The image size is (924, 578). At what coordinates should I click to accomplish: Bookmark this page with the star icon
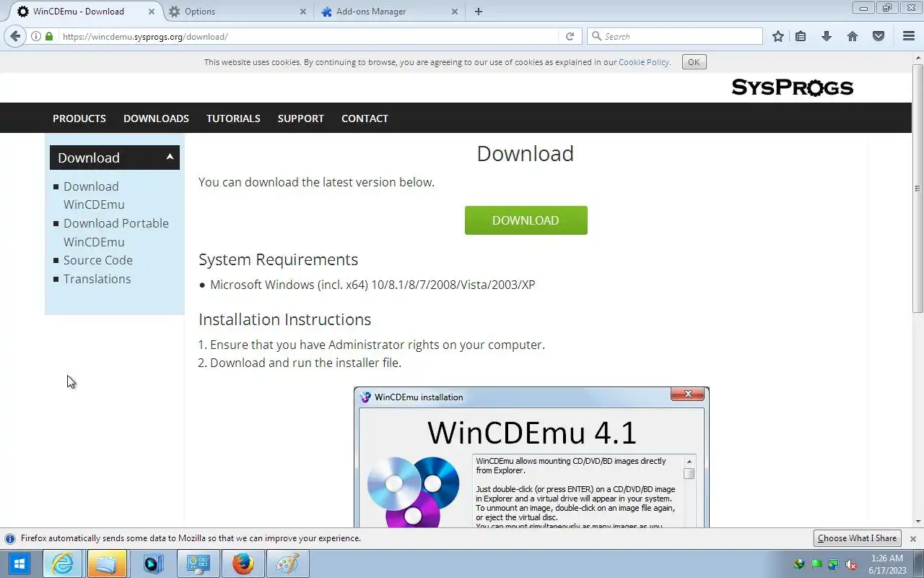point(777,36)
